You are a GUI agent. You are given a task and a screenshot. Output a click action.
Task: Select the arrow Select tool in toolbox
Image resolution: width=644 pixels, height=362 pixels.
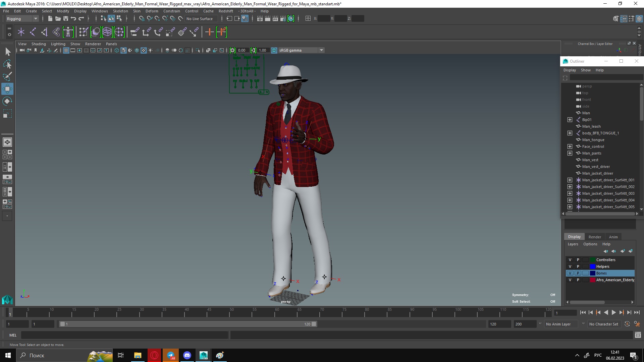click(x=7, y=52)
